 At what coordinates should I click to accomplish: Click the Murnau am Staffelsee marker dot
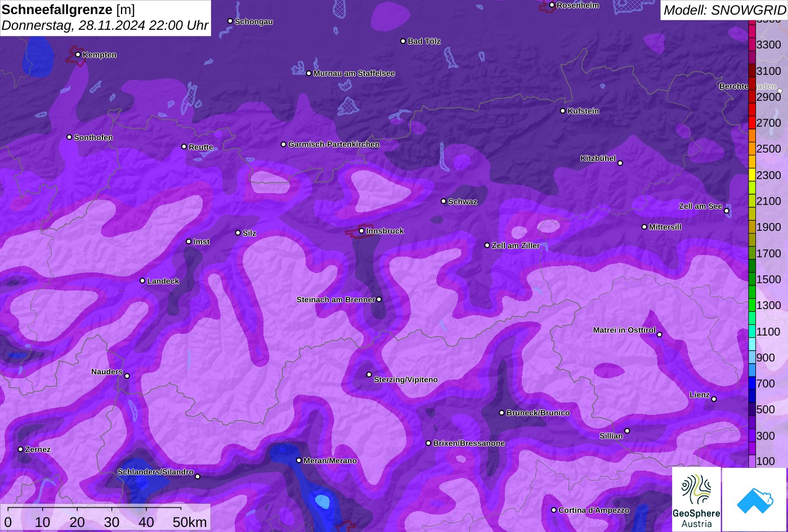[309, 73]
